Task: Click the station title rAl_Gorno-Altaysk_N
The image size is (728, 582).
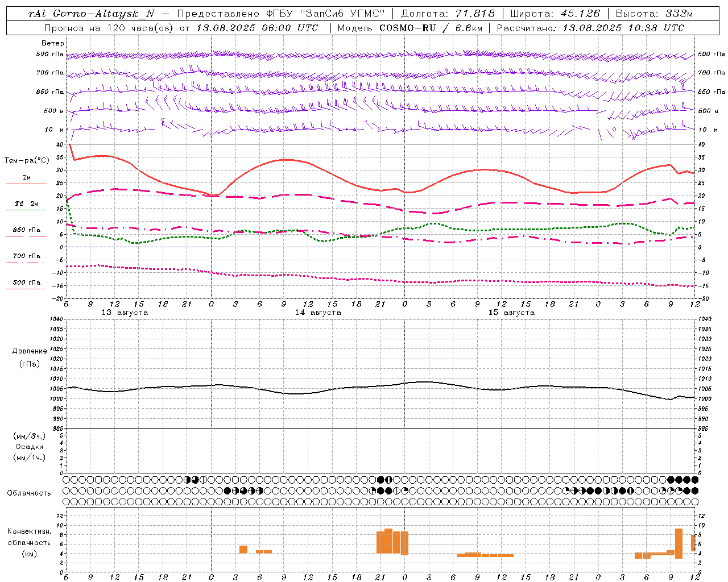Action: [x=91, y=14]
